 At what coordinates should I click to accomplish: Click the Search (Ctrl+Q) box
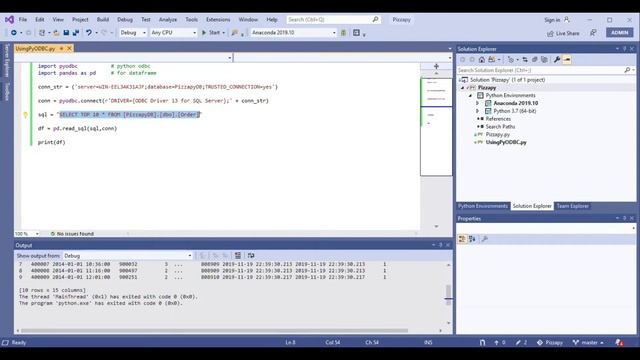[x=333, y=20]
